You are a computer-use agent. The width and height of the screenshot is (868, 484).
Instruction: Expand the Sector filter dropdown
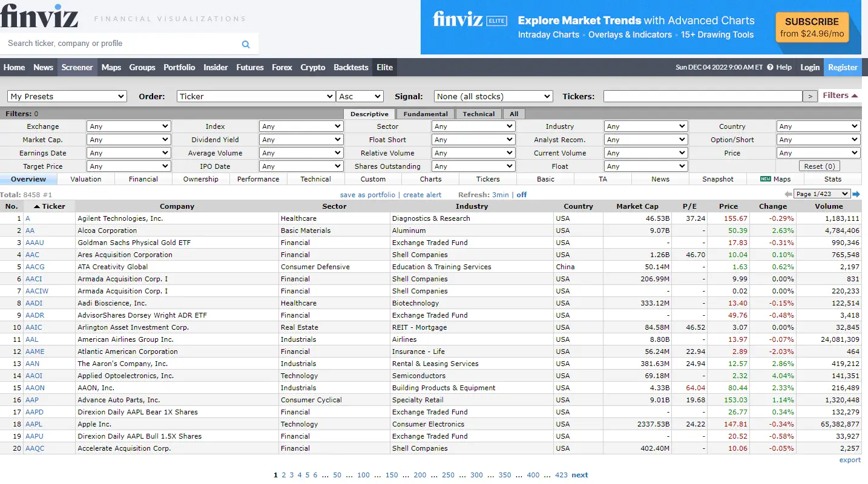pos(473,126)
